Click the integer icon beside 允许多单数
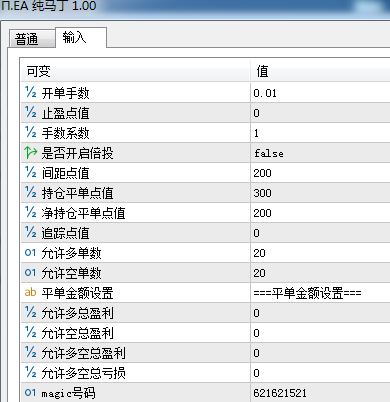The height and width of the screenshot is (402, 390). click(30, 253)
